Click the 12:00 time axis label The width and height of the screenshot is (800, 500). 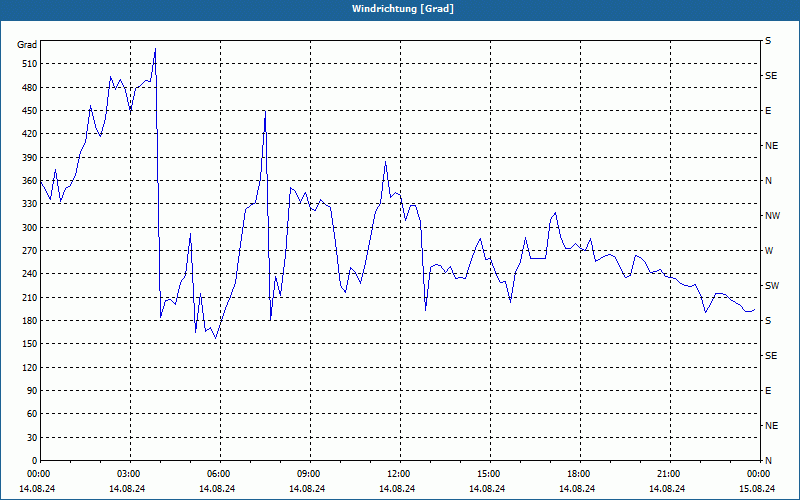[399, 474]
